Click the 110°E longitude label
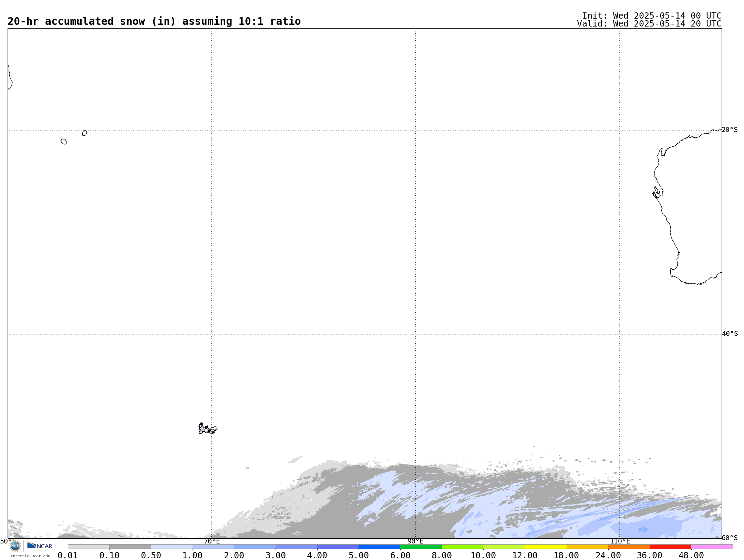Screen dimensions: 744x560 pyautogui.click(x=620, y=541)
